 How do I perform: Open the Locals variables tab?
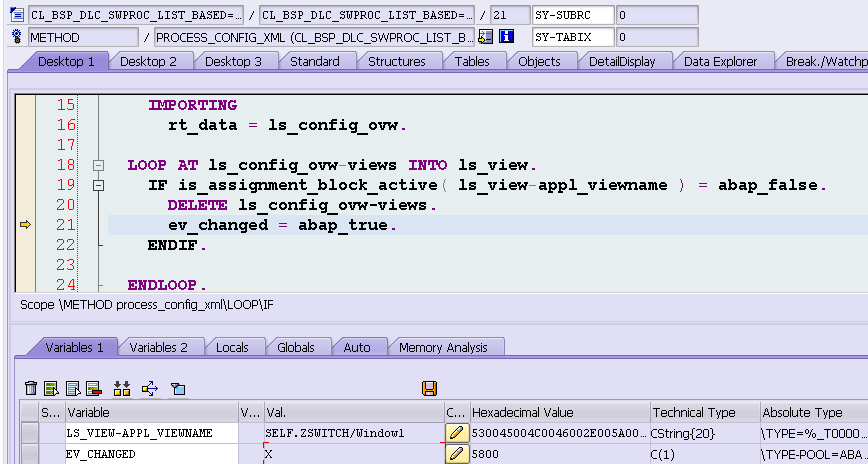(x=232, y=348)
